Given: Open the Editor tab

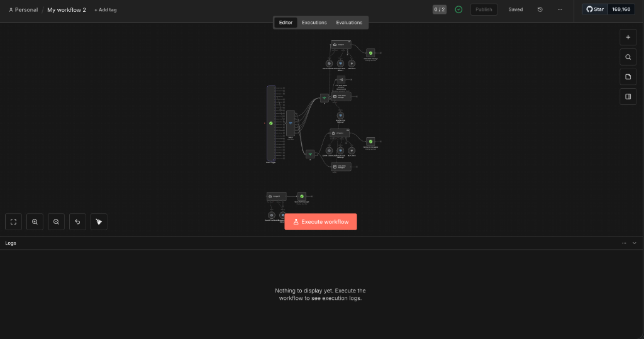Looking at the screenshot, I should click(x=286, y=23).
